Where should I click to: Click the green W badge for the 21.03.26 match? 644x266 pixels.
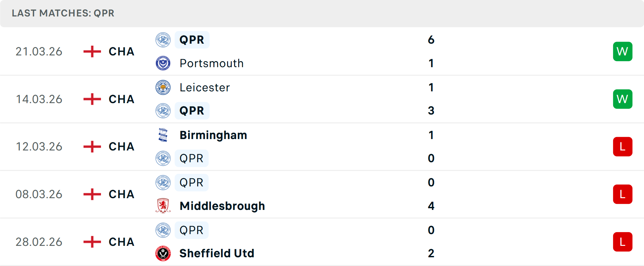coord(623,51)
